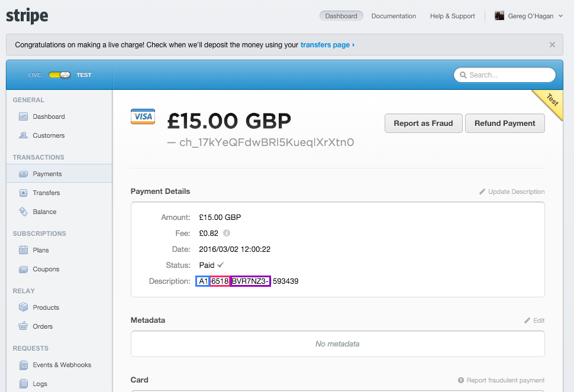Switch from LIVE to TEST mode
574x392 pixels.
pos(59,74)
